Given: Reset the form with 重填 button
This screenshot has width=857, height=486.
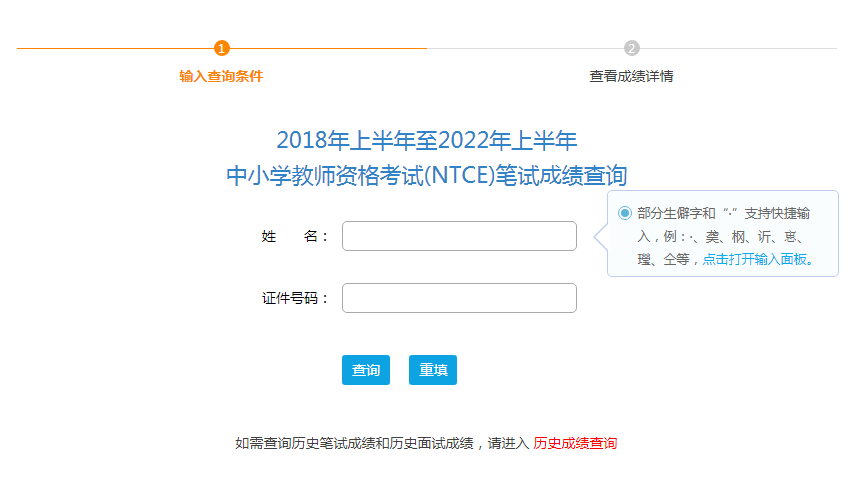Looking at the screenshot, I should (x=433, y=370).
